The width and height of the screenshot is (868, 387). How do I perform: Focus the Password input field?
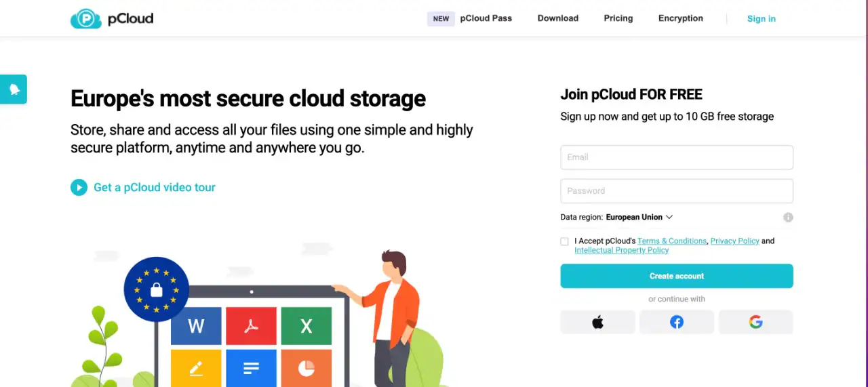tap(677, 191)
